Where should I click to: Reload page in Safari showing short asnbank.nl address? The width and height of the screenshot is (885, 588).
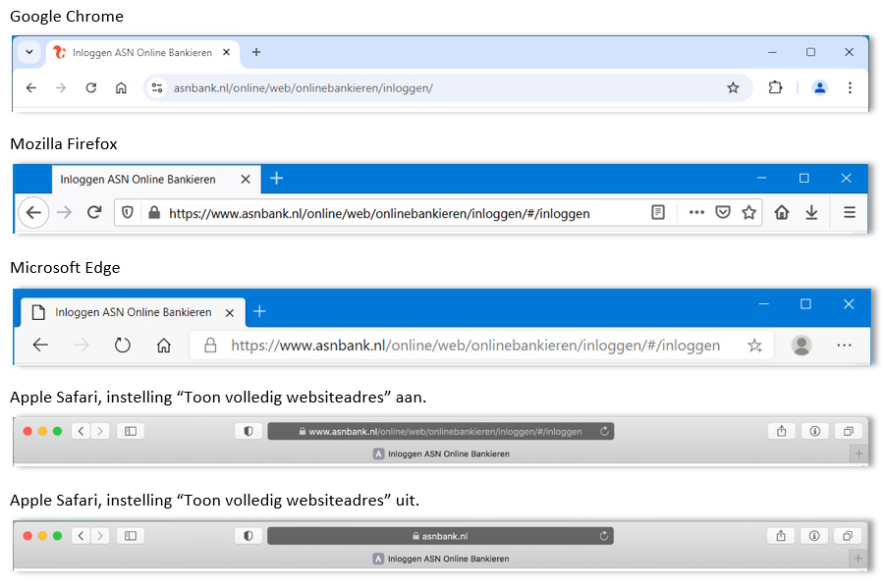coord(604,536)
